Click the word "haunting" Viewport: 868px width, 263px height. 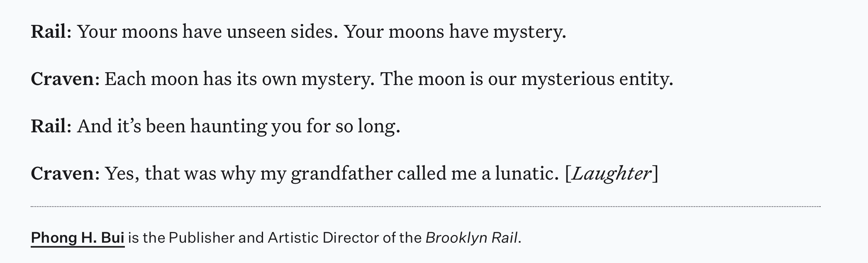pos(228,126)
